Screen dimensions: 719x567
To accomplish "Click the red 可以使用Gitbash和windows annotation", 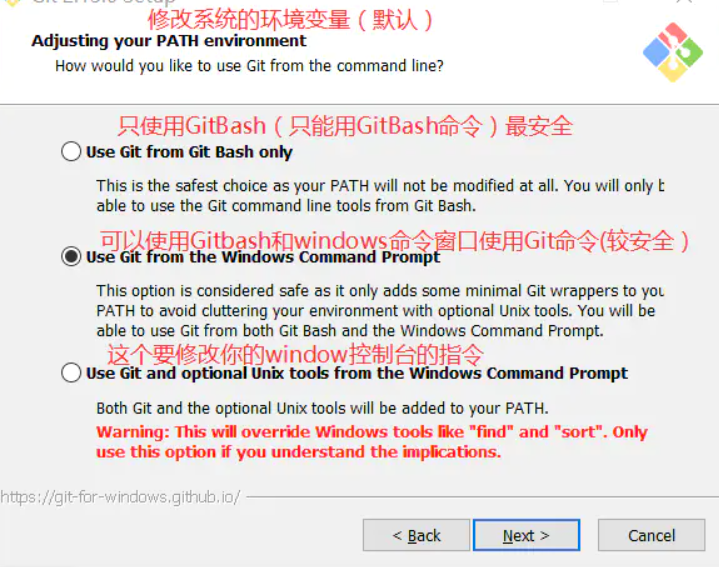I will pos(394,240).
